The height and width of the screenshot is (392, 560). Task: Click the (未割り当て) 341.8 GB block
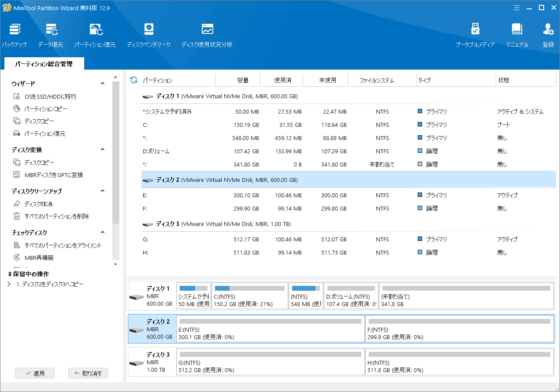point(466,296)
